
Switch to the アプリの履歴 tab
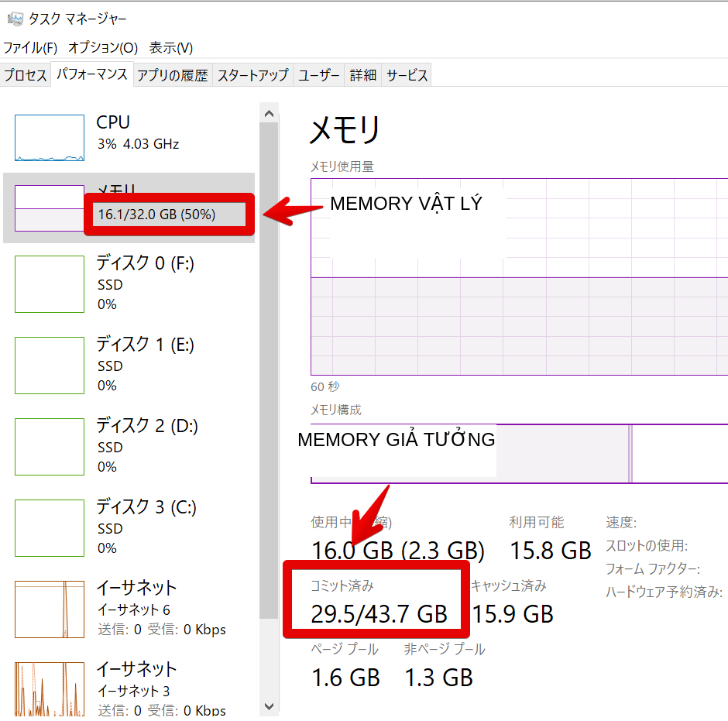[173, 75]
